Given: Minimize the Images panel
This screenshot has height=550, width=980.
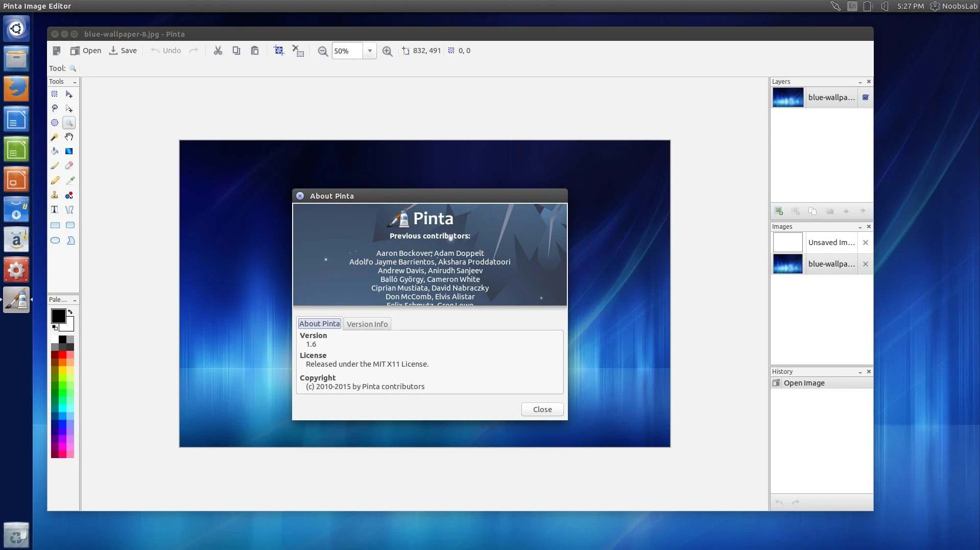Looking at the screenshot, I should tap(861, 227).
